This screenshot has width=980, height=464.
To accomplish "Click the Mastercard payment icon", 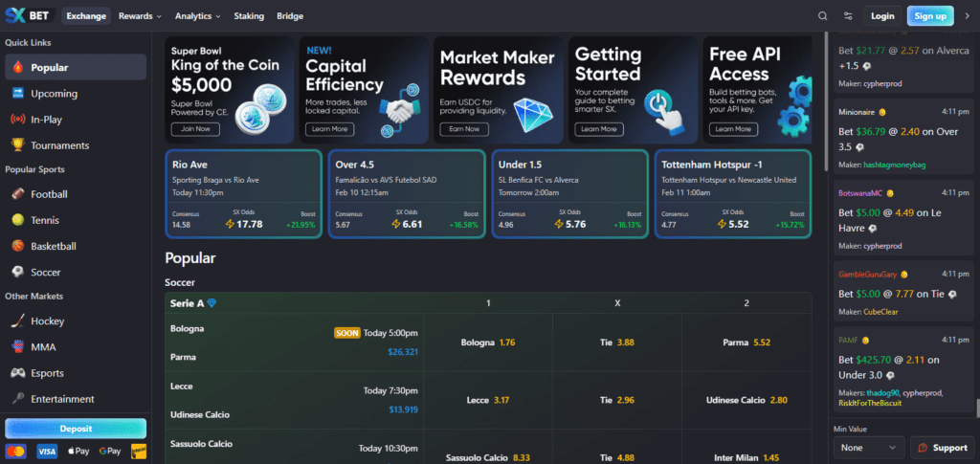I will pyautogui.click(x=15, y=451).
